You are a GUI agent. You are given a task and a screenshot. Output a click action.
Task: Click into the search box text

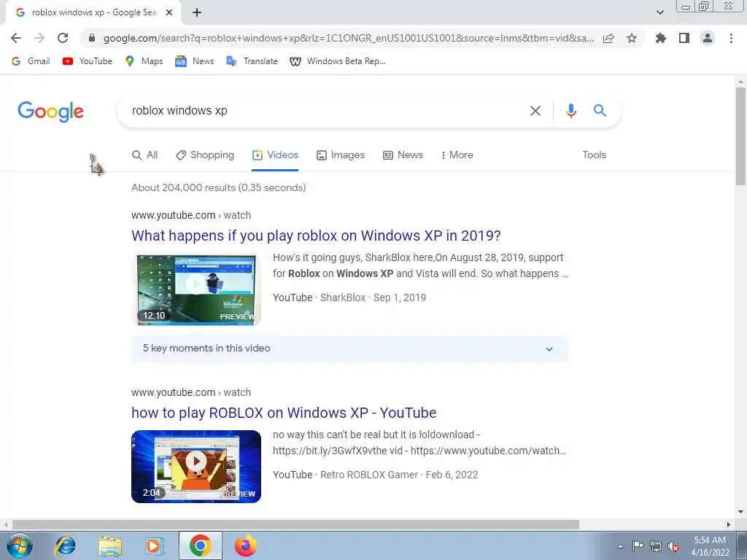[179, 111]
